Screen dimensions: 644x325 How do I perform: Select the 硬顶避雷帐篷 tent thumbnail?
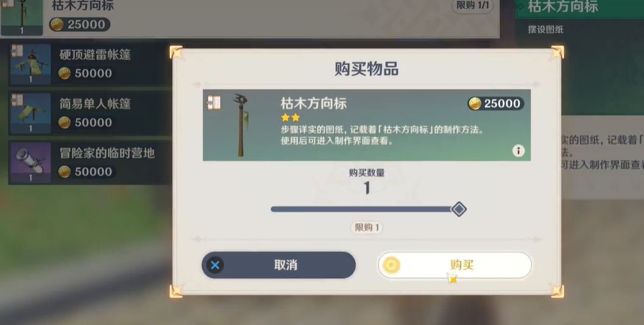[30, 64]
